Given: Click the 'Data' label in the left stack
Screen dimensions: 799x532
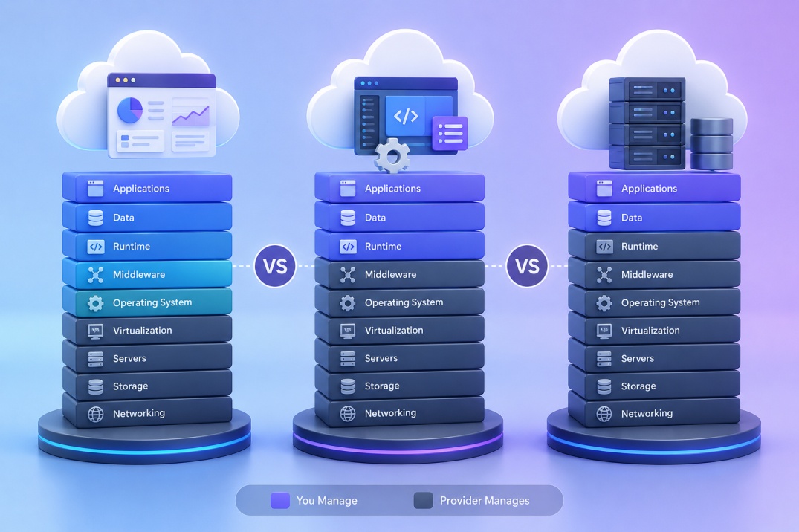Looking at the screenshot, I should [123, 218].
